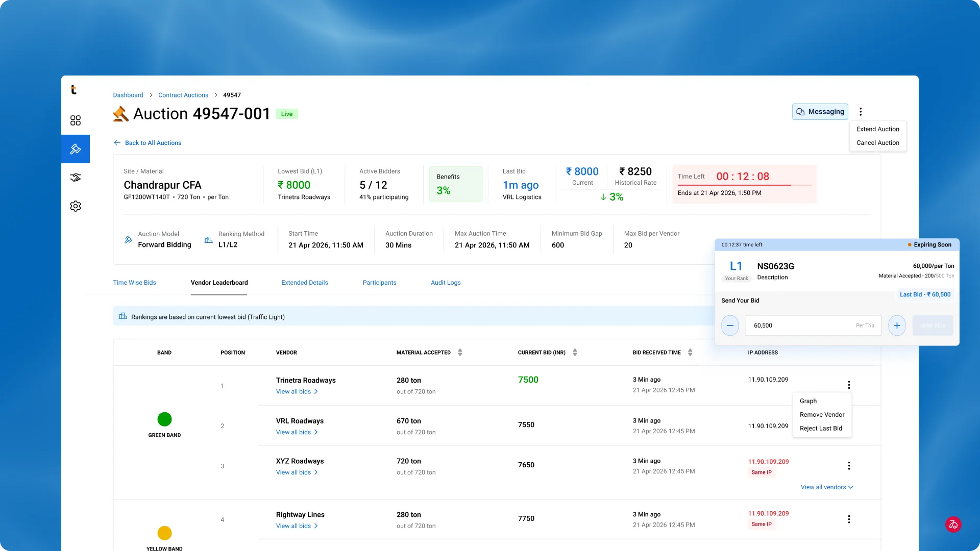
Task: Open the Participants tab
Action: [x=379, y=283]
